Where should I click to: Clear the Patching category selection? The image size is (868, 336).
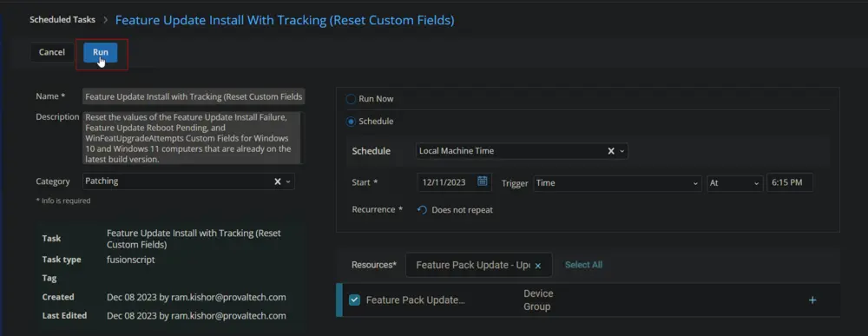click(x=278, y=181)
